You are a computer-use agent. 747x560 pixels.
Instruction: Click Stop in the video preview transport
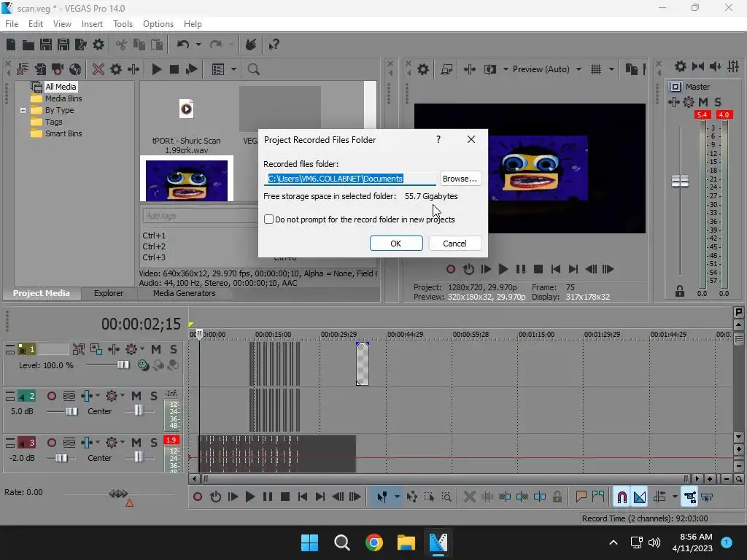tap(538, 270)
